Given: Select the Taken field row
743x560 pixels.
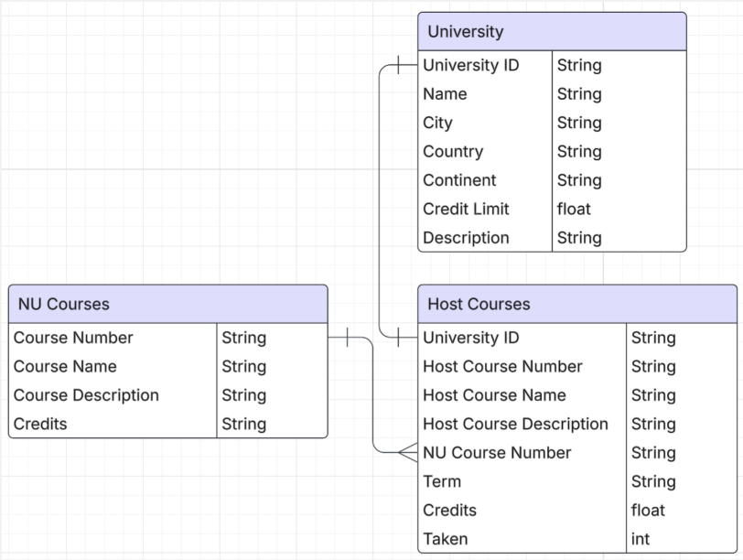Looking at the screenshot, I should click(577, 539).
